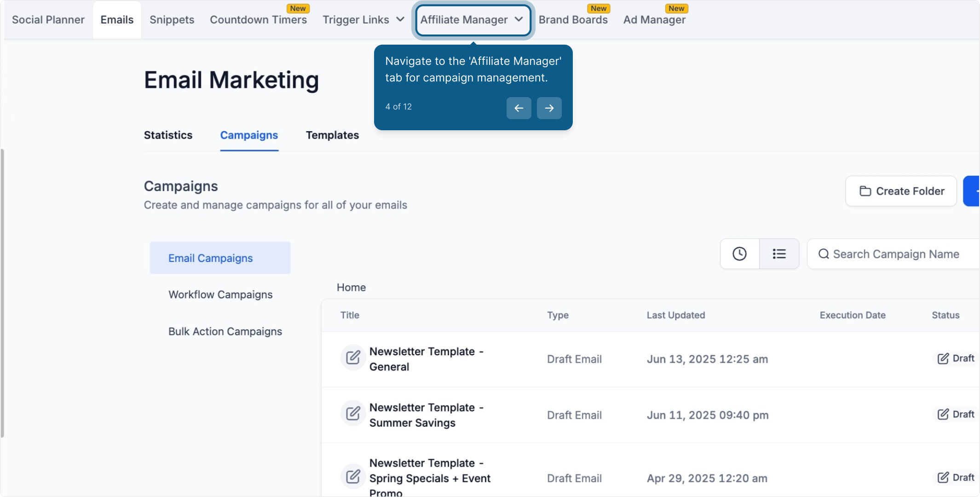980x497 pixels.
Task: Switch to the Templates tab
Action: (332, 135)
